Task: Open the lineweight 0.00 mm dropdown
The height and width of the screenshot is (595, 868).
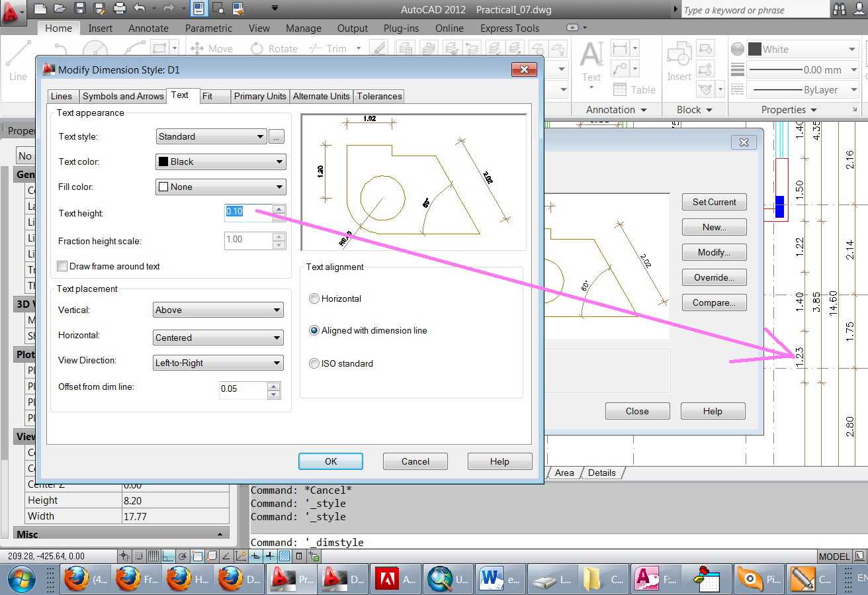Action: pyautogui.click(x=803, y=69)
